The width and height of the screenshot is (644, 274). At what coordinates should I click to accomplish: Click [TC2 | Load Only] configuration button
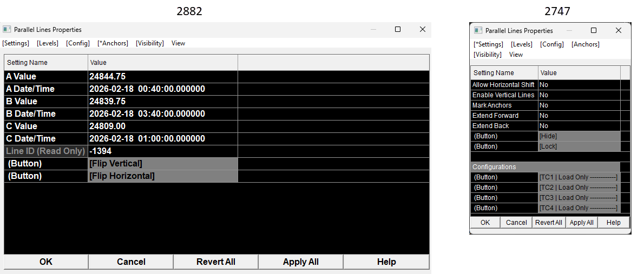[579, 188]
